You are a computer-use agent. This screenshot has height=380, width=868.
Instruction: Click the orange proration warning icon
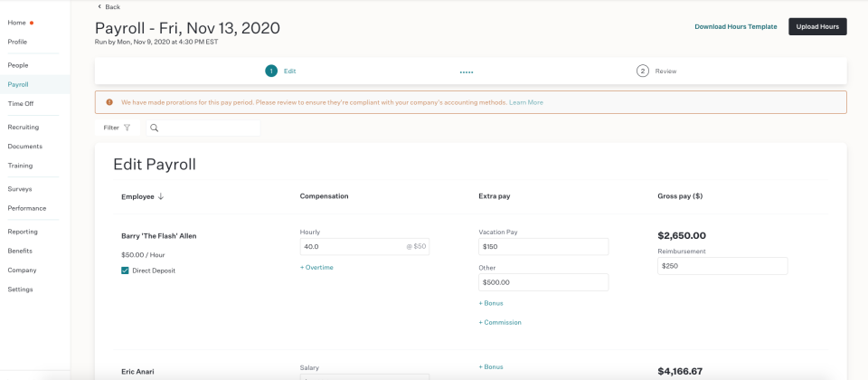[x=109, y=102]
